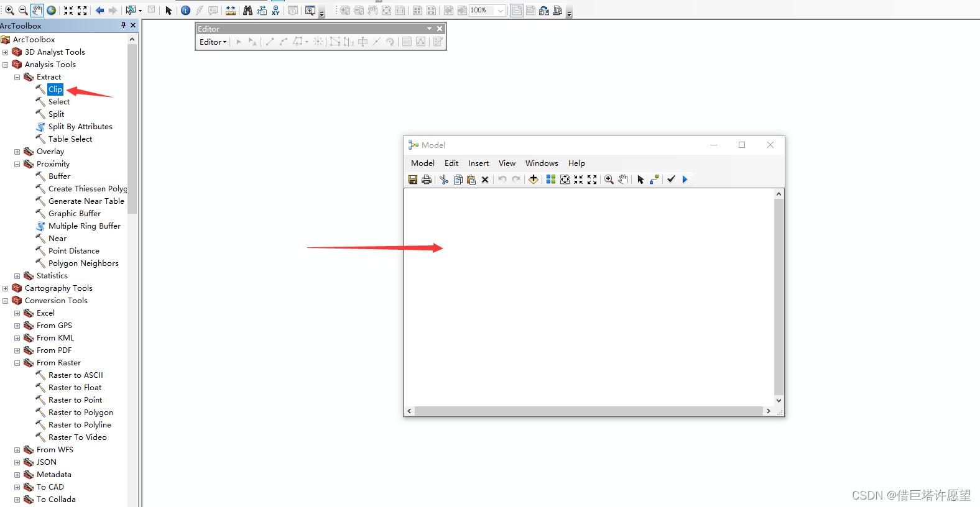
Task: Open the Find binoculars tool
Action: (x=247, y=11)
